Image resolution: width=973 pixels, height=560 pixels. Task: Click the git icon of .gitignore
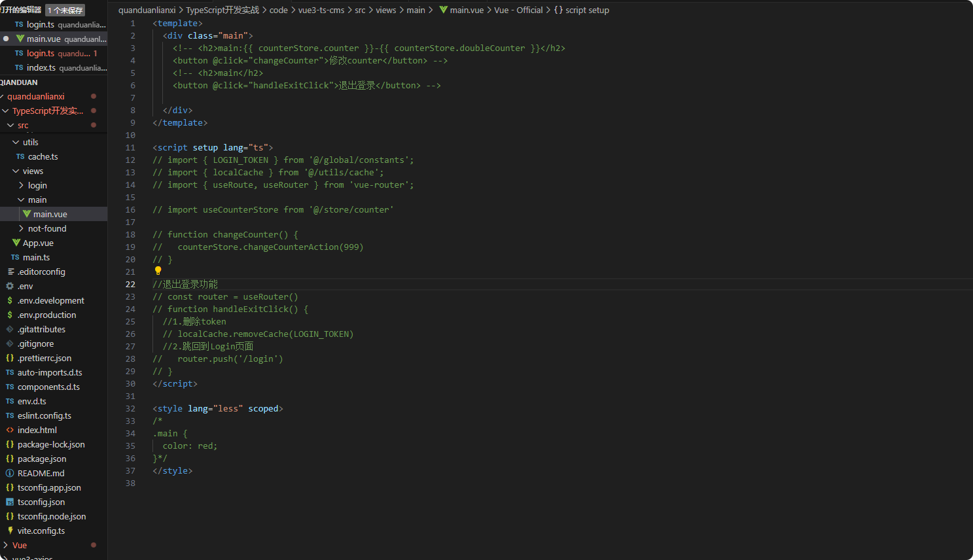10,343
